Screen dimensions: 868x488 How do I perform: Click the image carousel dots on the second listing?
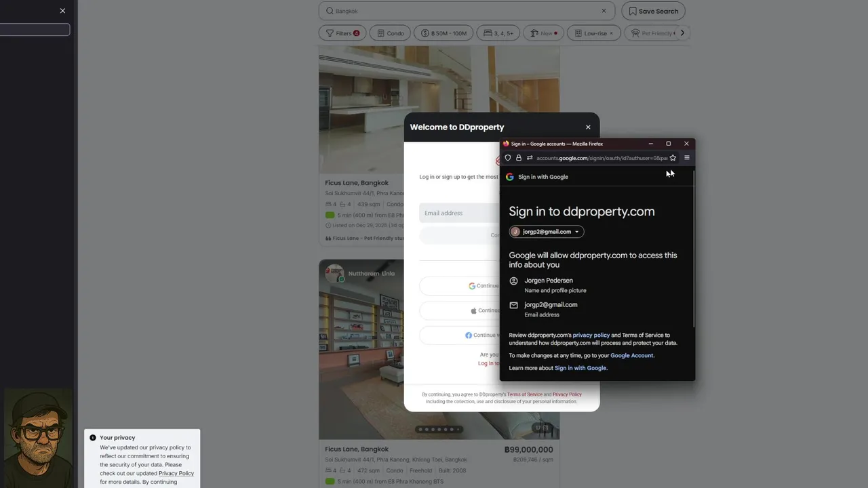click(x=439, y=429)
